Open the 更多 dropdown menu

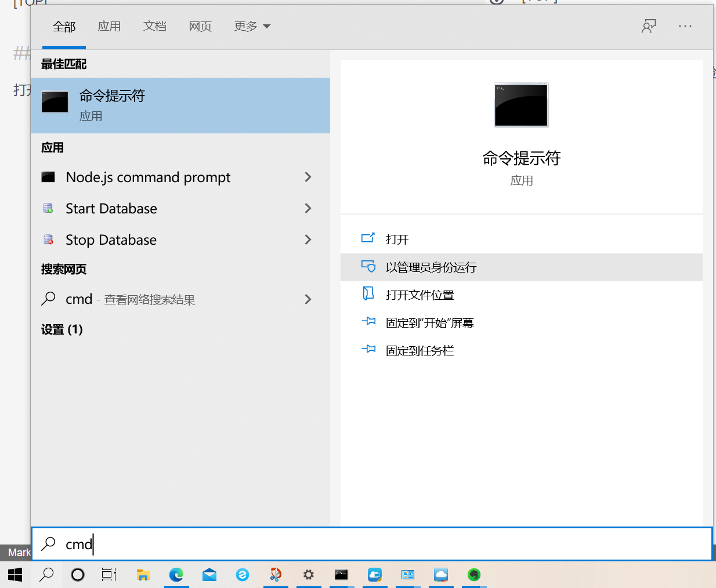(252, 27)
